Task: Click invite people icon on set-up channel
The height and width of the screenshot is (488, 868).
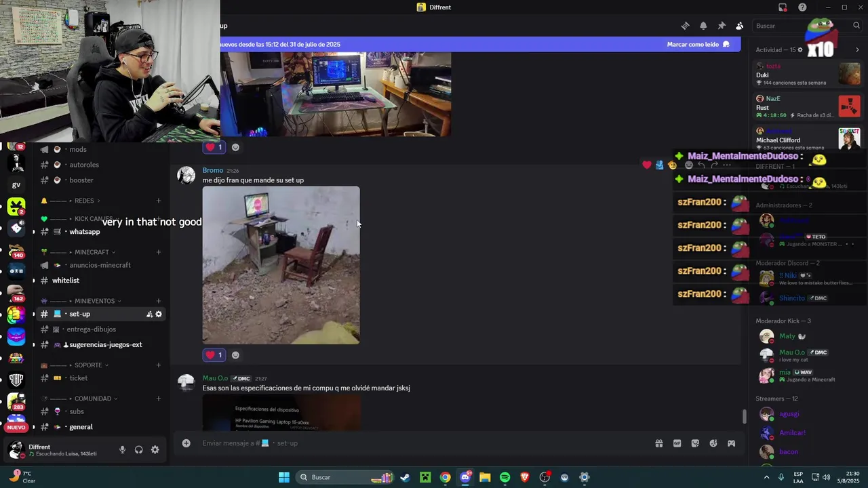Action: pos(149,314)
